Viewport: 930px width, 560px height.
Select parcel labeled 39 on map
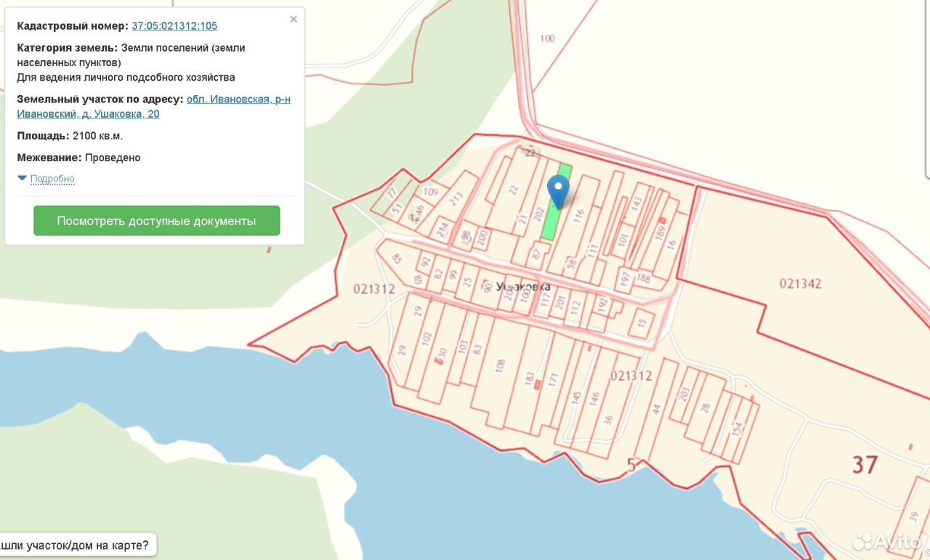[x=913, y=517]
